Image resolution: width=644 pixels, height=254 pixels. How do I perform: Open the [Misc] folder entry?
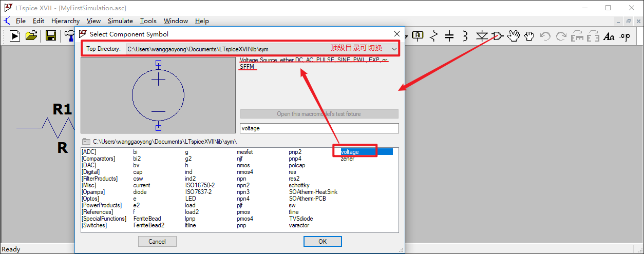90,185
